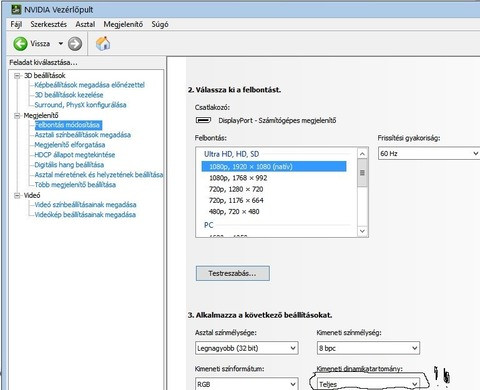The width and height of the screenshot is (480, 390).
Task: Open the Fájl menu
Action: pos(16,24)
